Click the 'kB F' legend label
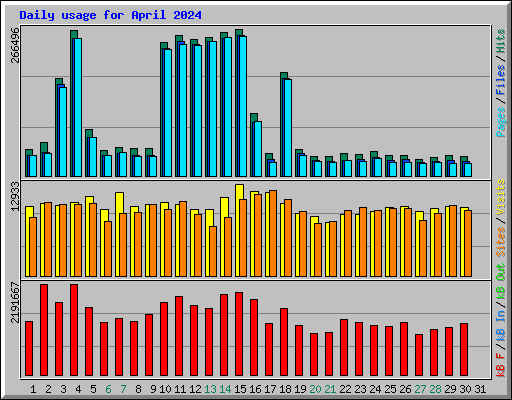 click(501, 364)
